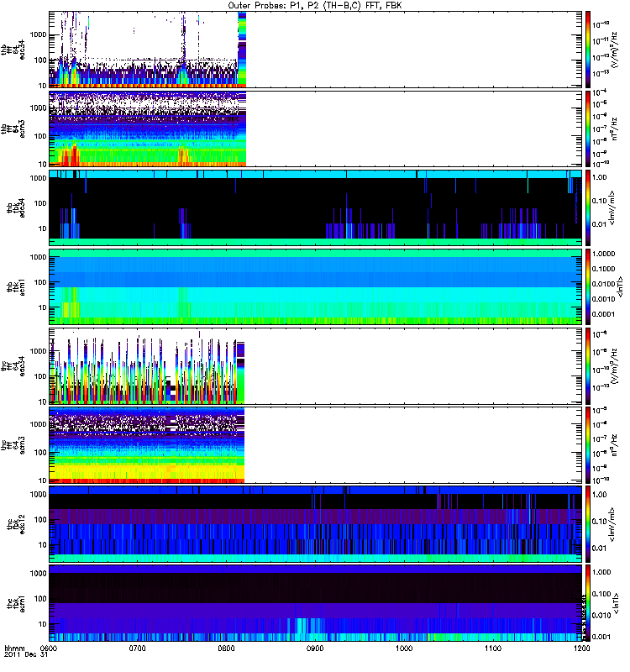The width and height of the screenshot is (630, 672).
Task: Click the 'thc fff 64 edc34' y-axis title
Action: point(13,366)
